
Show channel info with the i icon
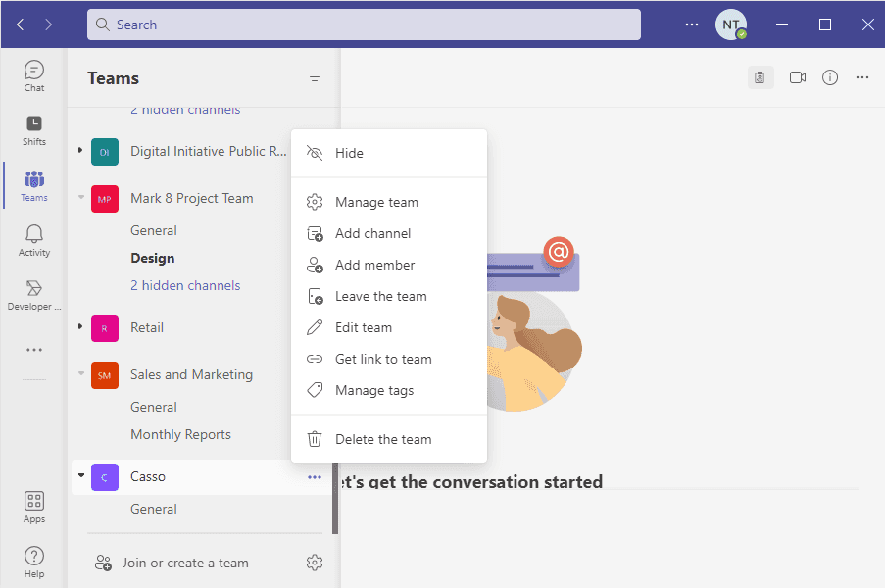point(830,77)
